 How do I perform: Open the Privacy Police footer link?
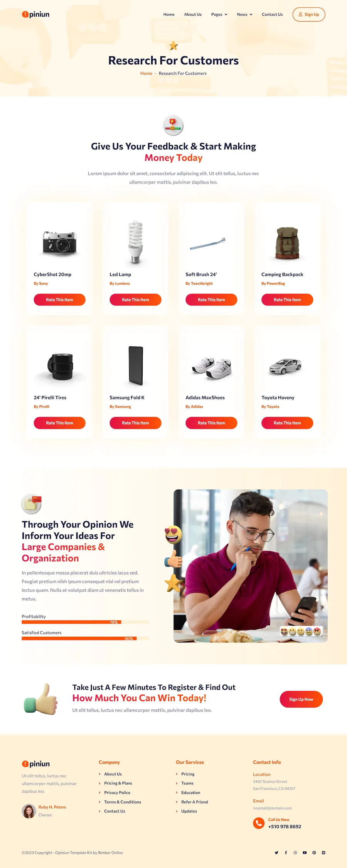point(117,792)
